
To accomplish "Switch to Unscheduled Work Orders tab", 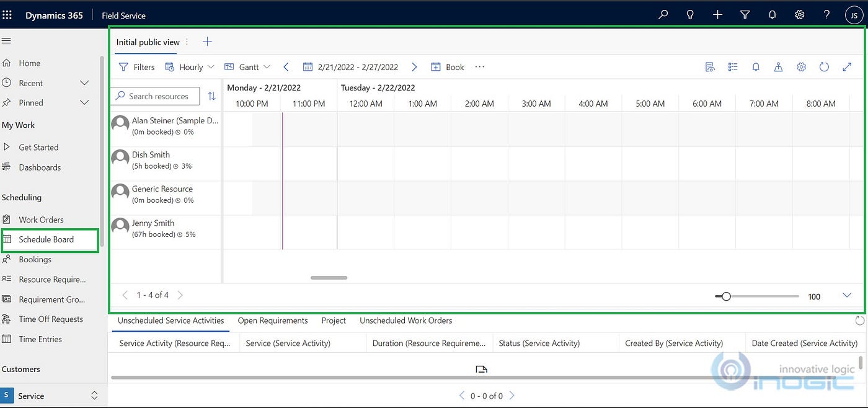I will point(406,321).
